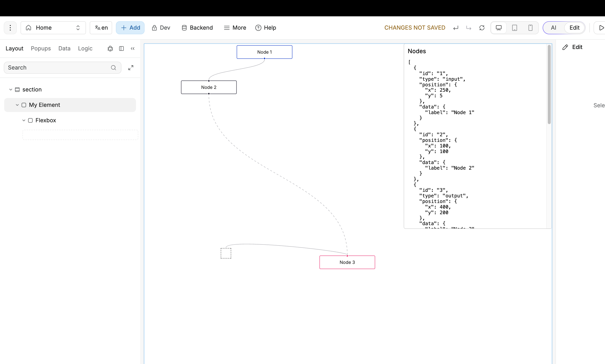Click the redo arrow icon
The image size is (605, 364).
coord(469,28)
